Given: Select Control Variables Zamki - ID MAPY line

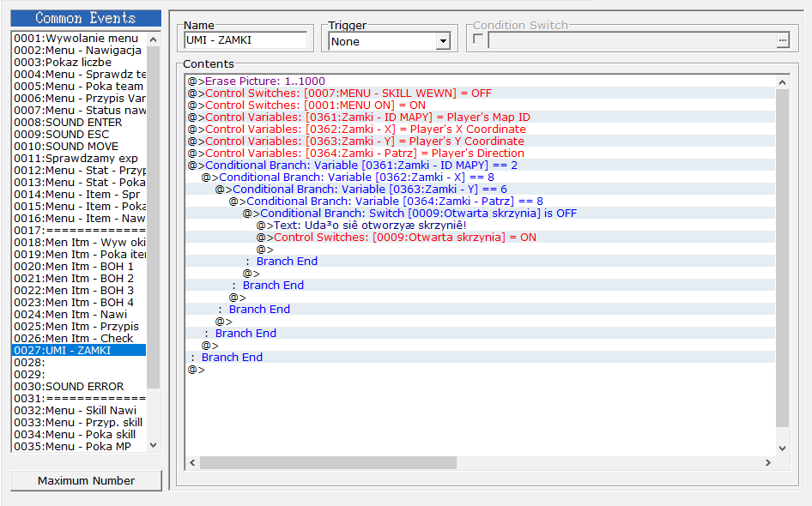Looking at the screenshot, I should (x=480, y=117).
